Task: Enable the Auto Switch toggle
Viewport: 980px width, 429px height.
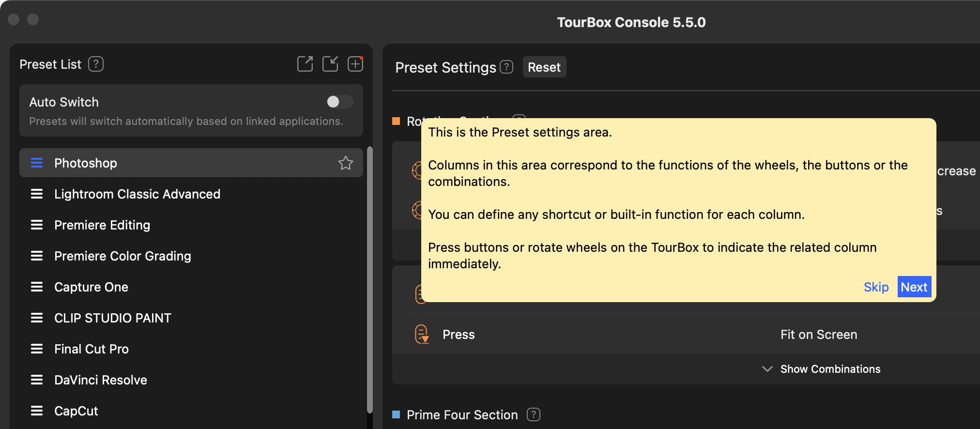Action: (339, 102)
